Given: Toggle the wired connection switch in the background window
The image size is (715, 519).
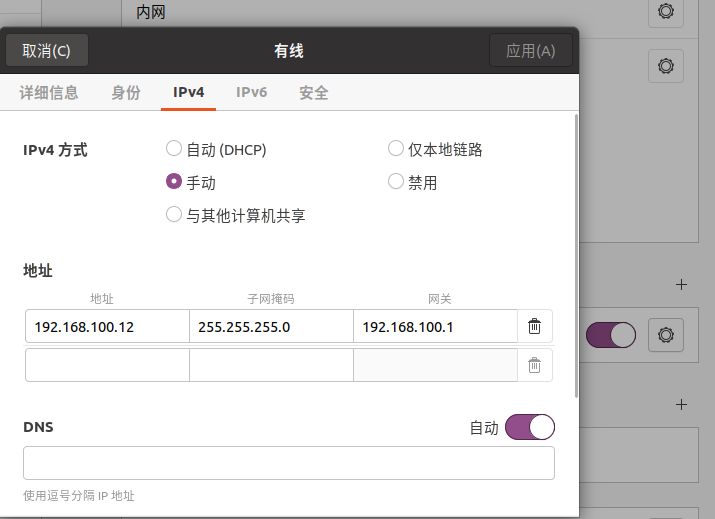Looking at the screenshot, I should point(611,335).
